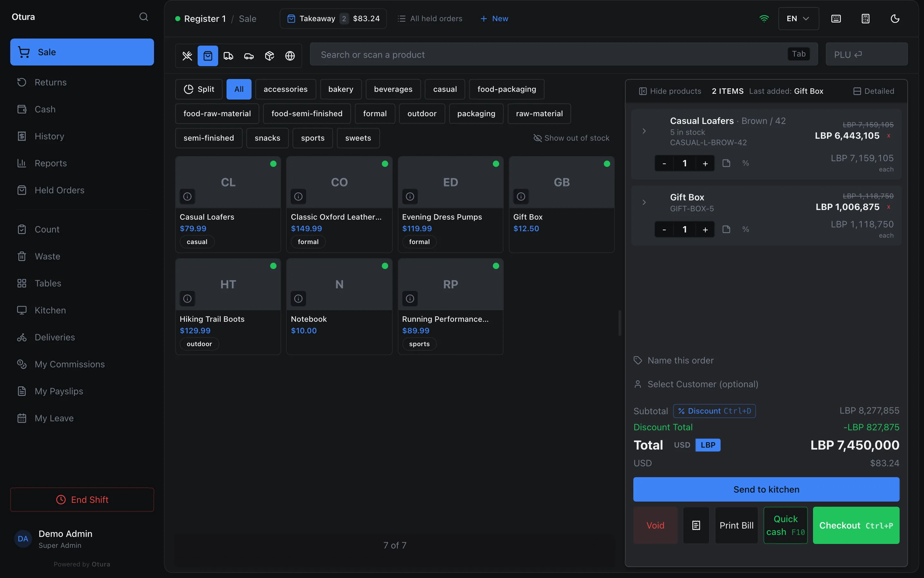Select the online globe order type icon
Viewport: 924px width, 578px height.
tap(290, 56)
